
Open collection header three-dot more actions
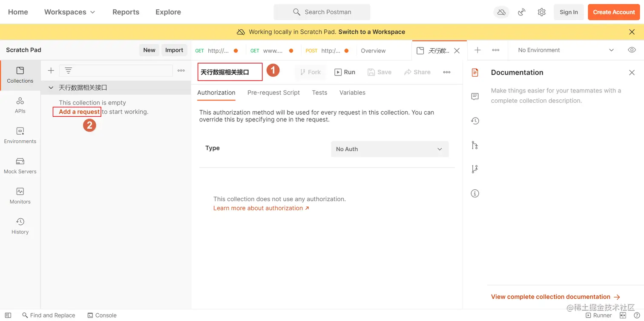(x=447, y=72)
